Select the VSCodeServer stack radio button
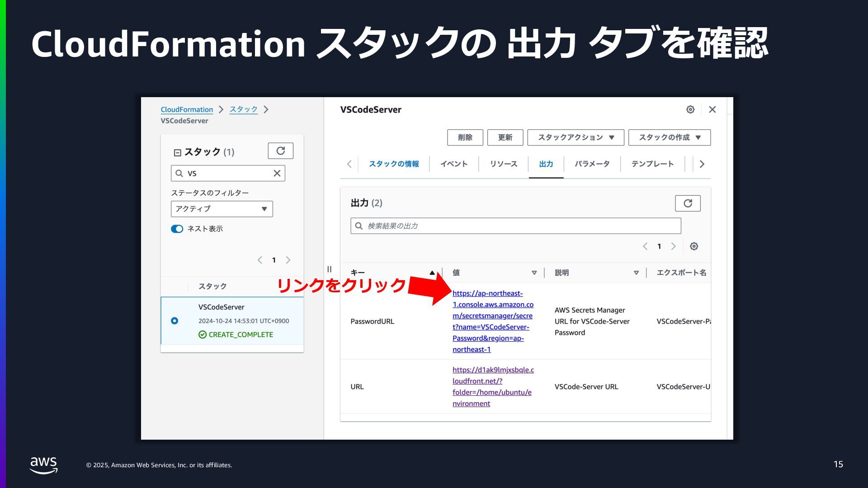The height and width of the screenshot is (488, 868). (175, 321)
